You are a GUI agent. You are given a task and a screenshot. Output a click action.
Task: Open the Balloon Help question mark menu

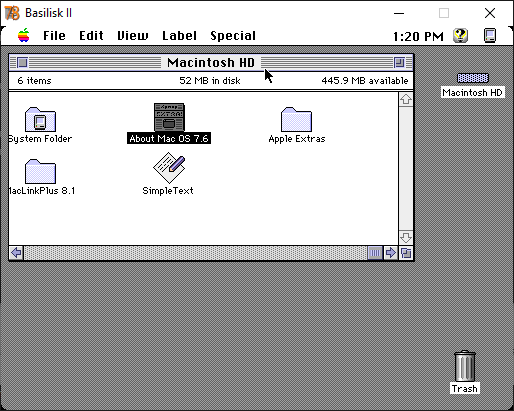(461, 35)
